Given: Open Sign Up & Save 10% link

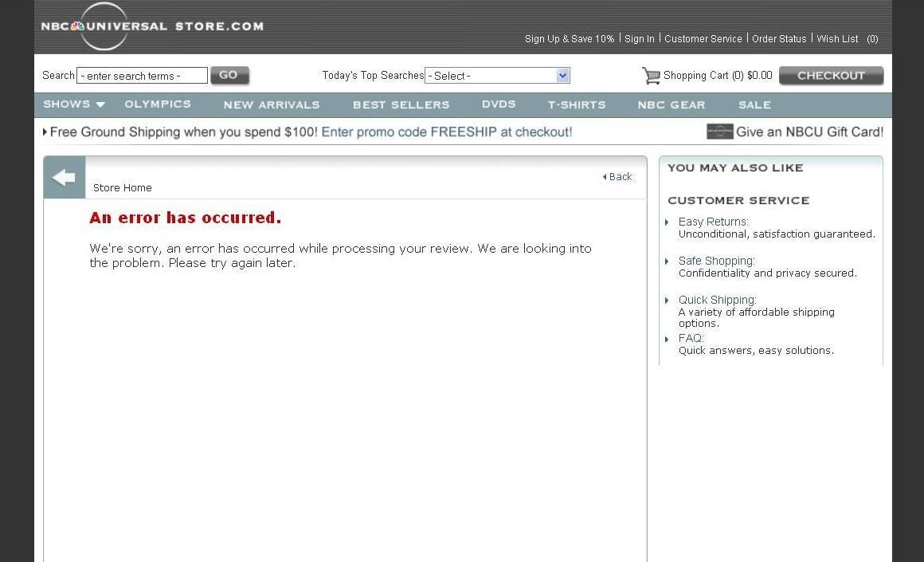Looking at the screenshot, I should coord(570,39).
